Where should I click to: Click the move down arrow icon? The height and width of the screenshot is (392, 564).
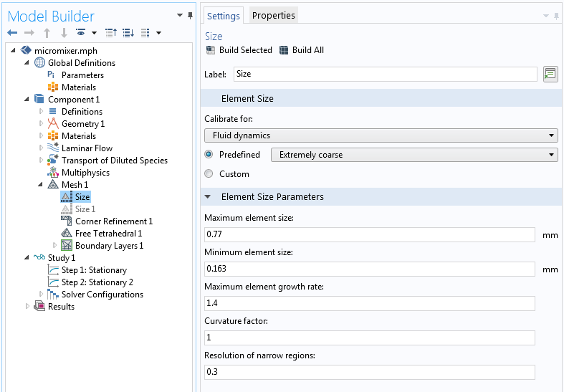pos(64,33)
